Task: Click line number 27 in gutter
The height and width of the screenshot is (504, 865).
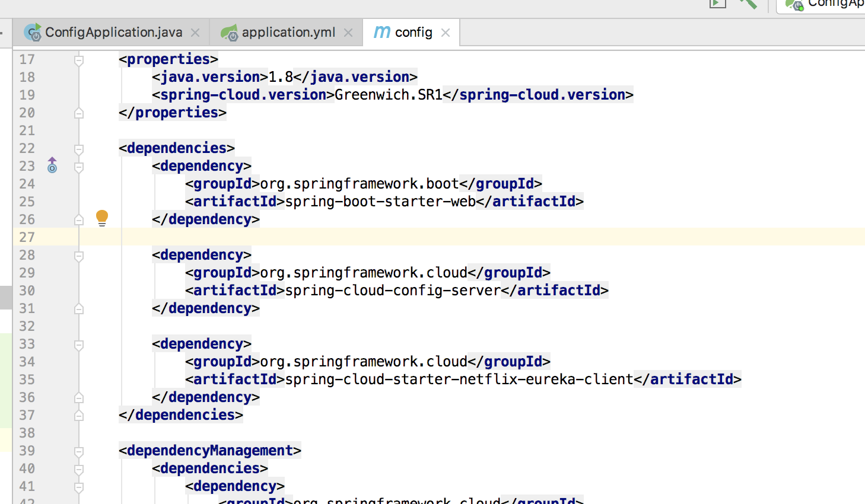Action: coord(27,237)
